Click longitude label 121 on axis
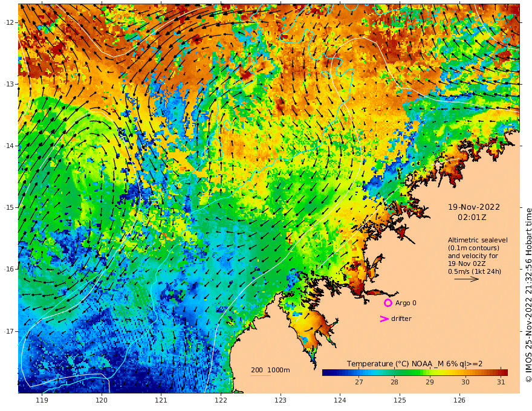Image resolution: width=532 pixels, height=411 pixels. pyautogui.click(x=161, y=400)
